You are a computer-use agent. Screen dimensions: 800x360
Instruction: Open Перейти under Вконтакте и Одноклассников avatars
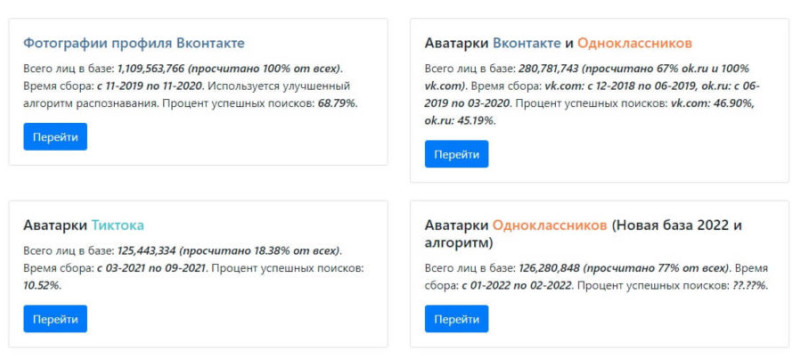click(x=457, y=154)
